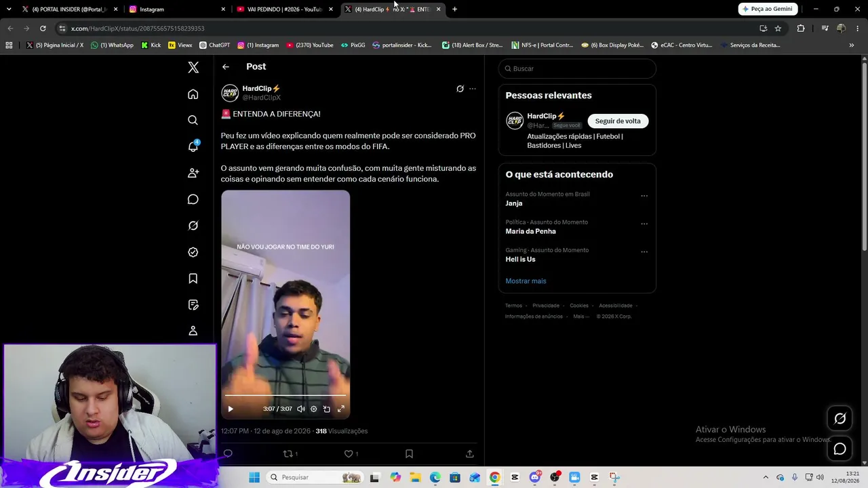
Task: Expand the browser tab search arrow
Action: [x=9, y=9]
